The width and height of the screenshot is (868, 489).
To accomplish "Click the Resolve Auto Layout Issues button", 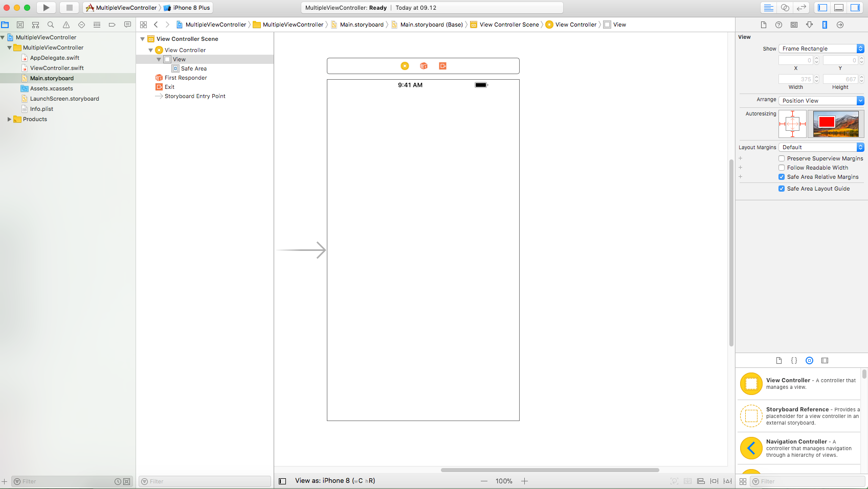I will coord(727,481).
